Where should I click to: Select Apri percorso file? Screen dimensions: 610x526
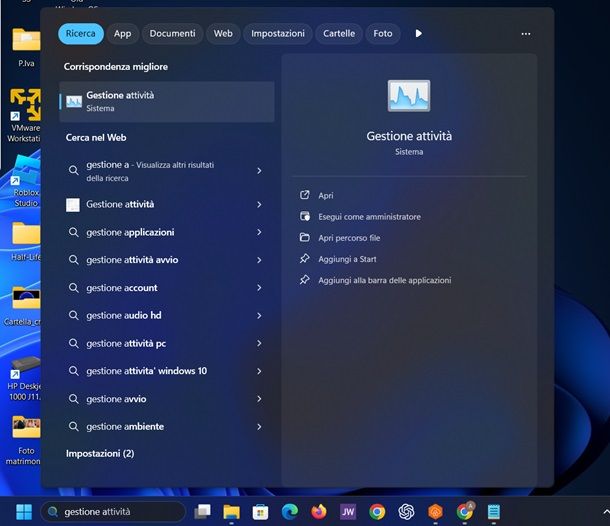[x=349, y=238]
